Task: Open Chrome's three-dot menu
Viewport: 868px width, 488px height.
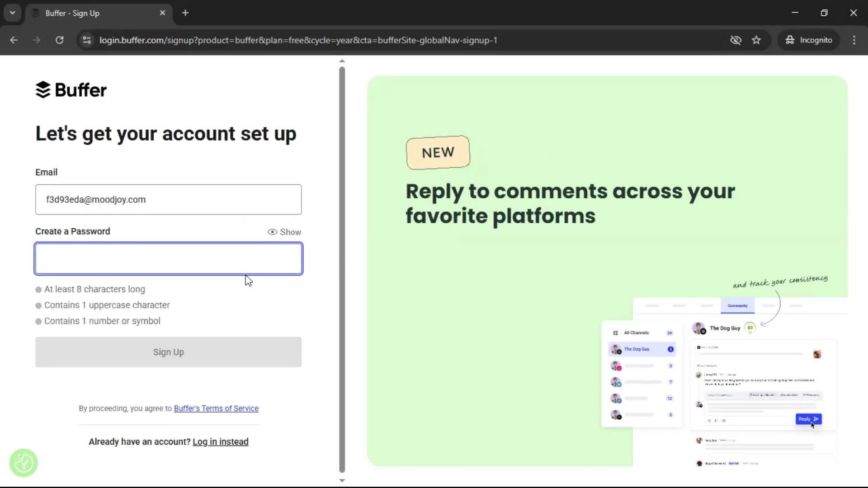Action: [854, 40]
